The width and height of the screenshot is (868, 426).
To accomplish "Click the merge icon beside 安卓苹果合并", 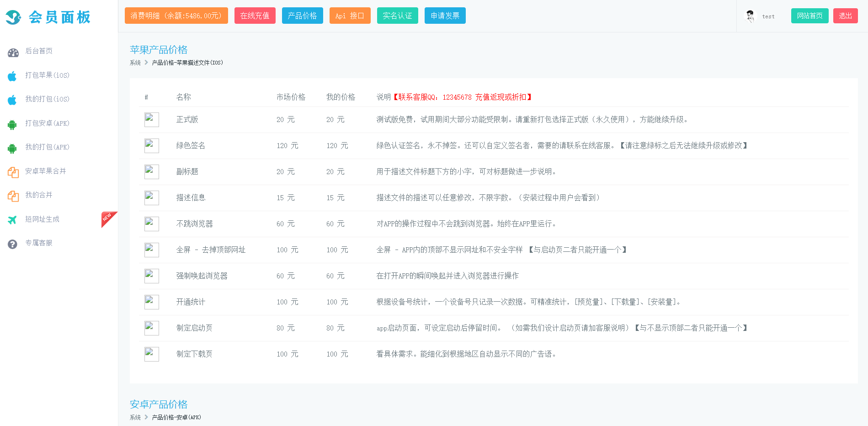I will tap(13, 172).
